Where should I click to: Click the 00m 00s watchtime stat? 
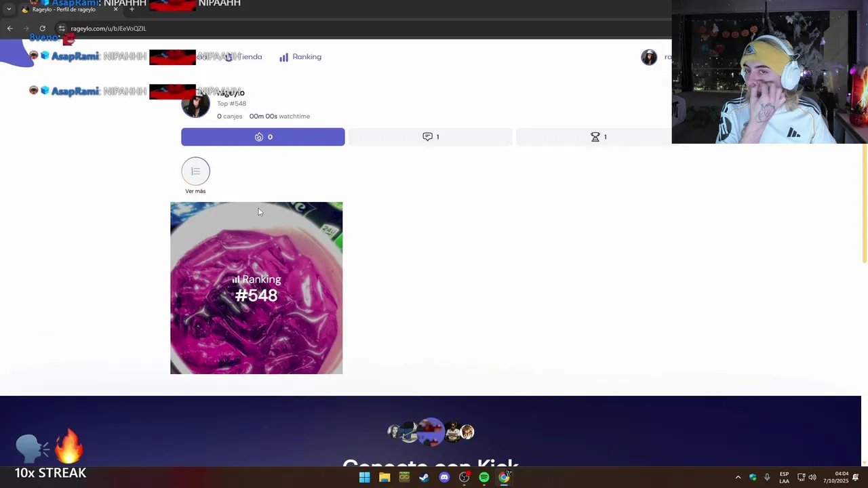[x=279, y=117]
